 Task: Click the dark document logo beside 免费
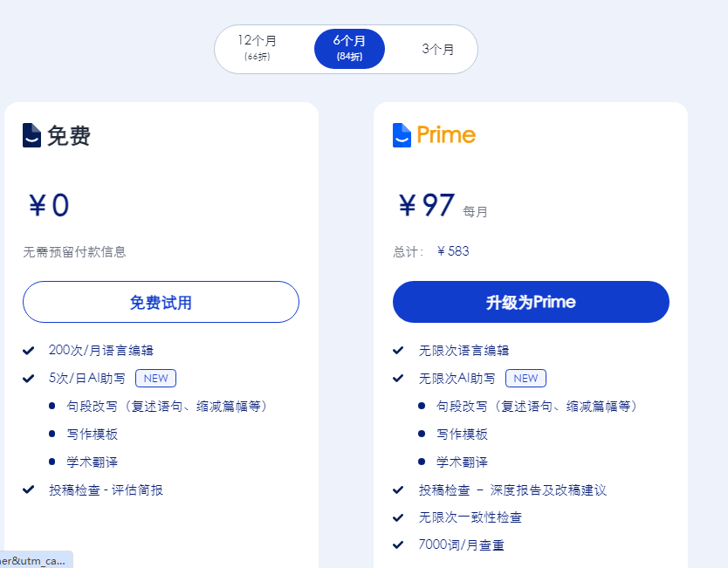(31, 135)
